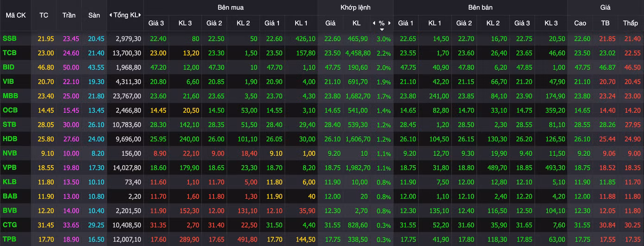The width and height of the screenshot is (644, 246).
Task: Sort by the Sàn floor header
Action: tap(94, 15)
